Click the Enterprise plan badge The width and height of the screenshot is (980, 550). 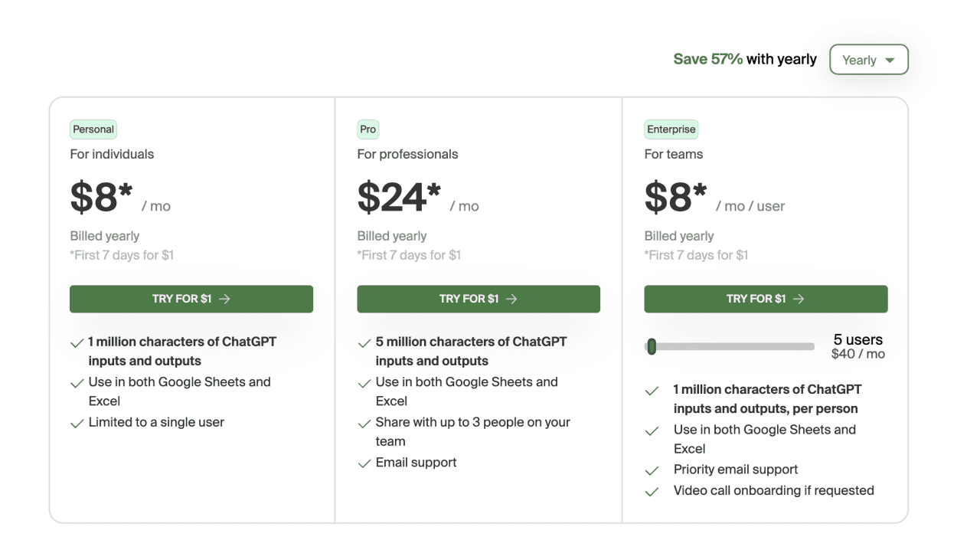671,129
